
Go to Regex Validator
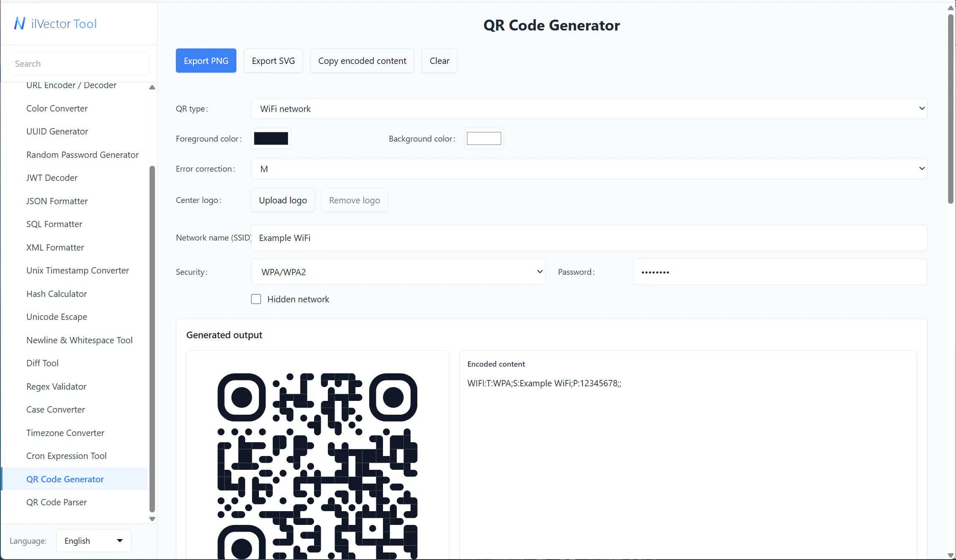pyautogui.click(x=56, y=386)
